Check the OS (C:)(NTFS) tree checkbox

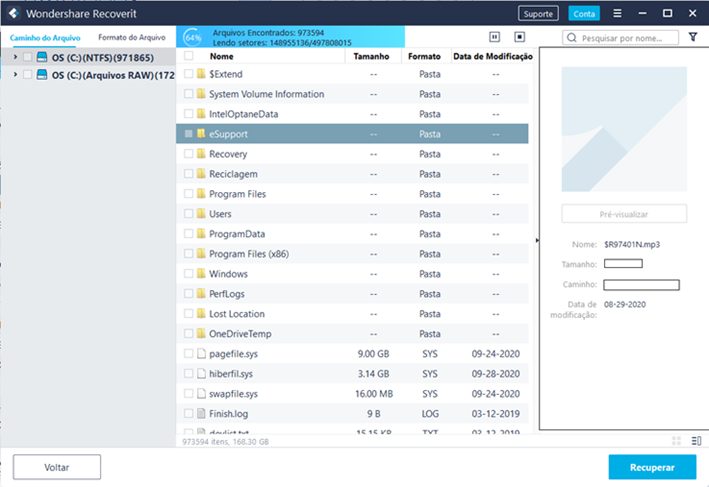click(x=28, y=57)
